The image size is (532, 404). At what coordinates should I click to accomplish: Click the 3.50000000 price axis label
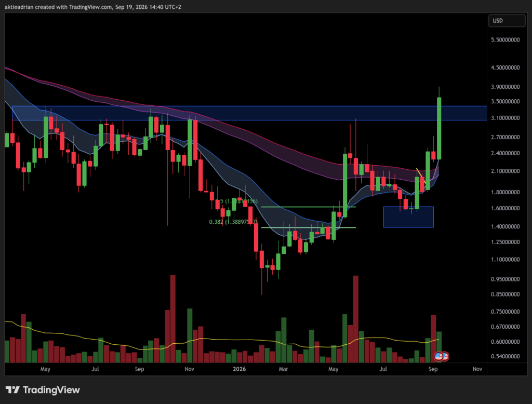pyautogui.click(x=505, y=101)
